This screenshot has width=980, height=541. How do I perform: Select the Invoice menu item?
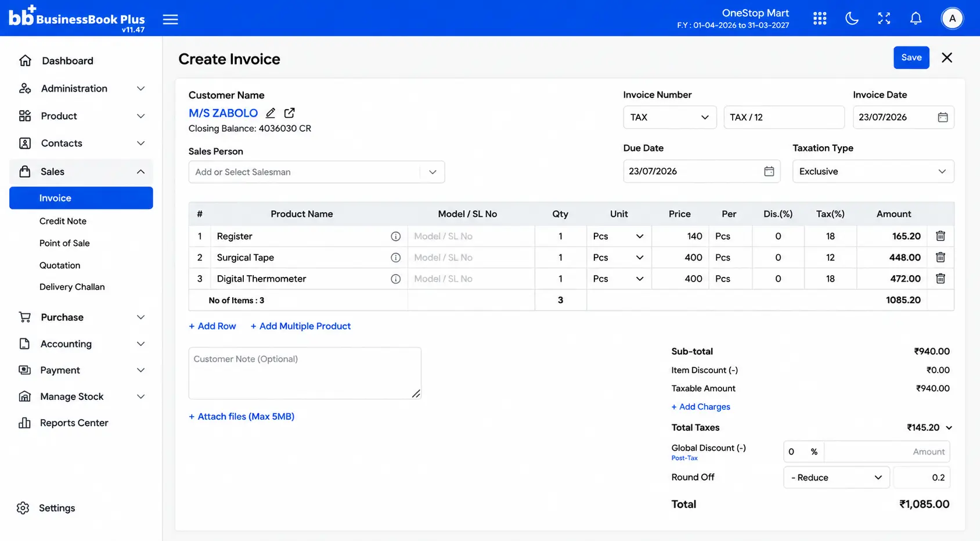coord(81,198)
